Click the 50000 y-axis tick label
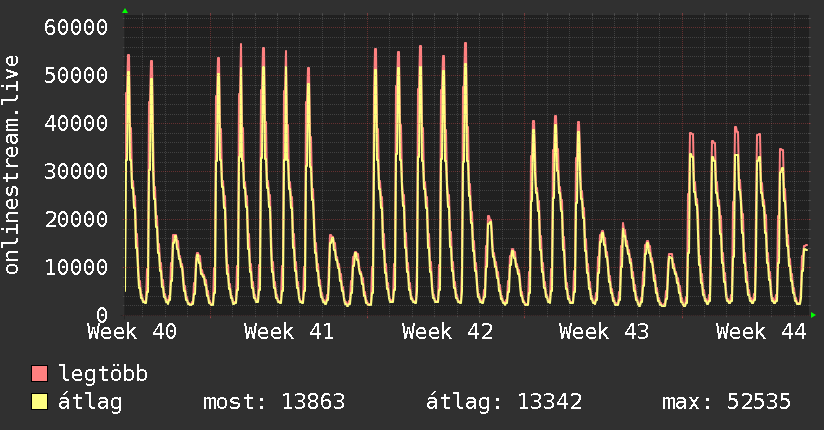The image size is (824, 430). coord(76,75)
